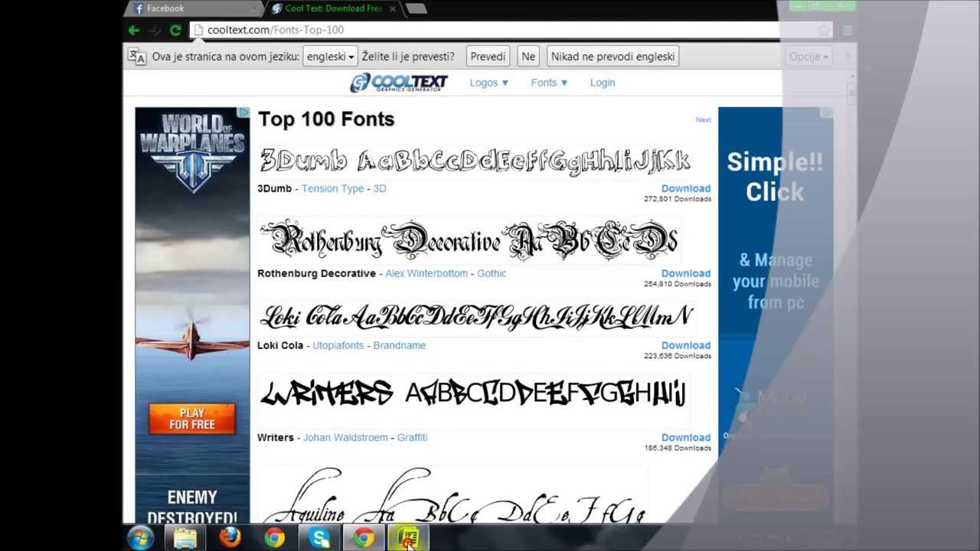
Task: Expand the Fonts menu
Action: tap(550, 83)
